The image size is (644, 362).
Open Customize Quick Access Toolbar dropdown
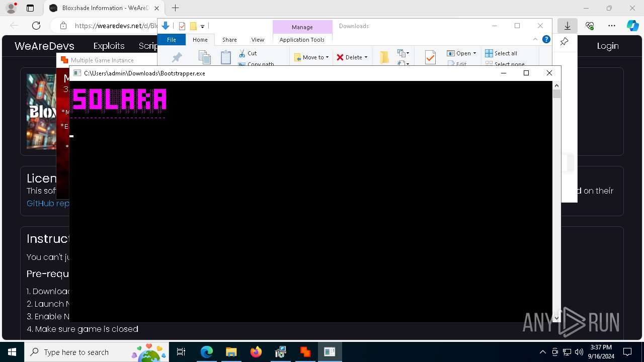202,26
